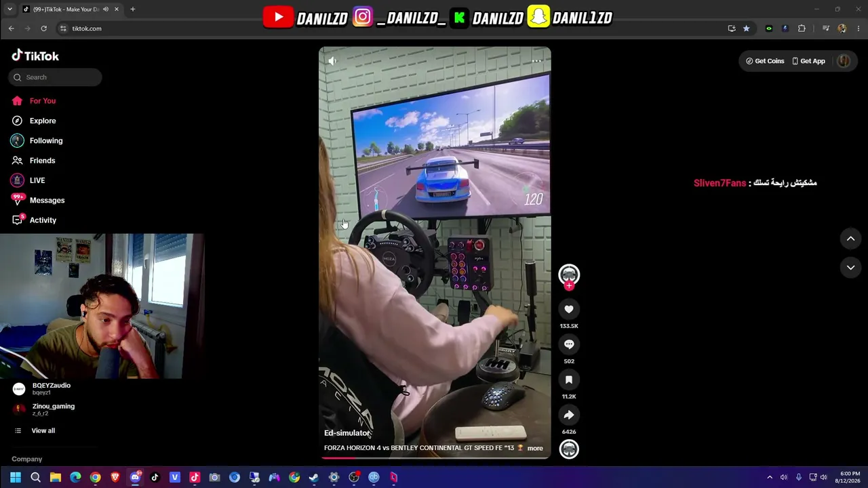Go back in the browser
The image size is (868, 488).
click(11, 28)
